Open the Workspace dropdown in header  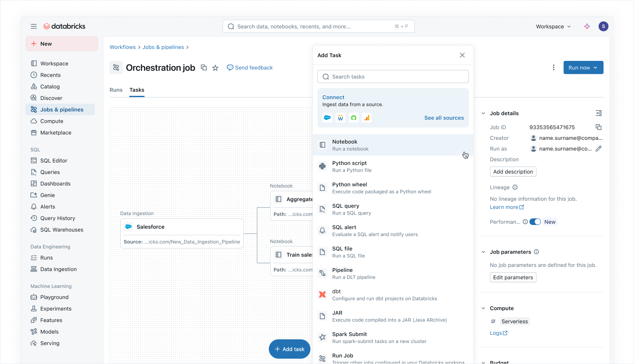553,26
